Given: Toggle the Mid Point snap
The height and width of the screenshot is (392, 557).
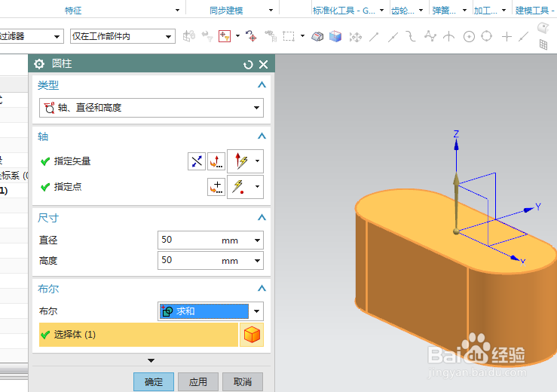Looking at the screenshot, I should tap(393, 36).
